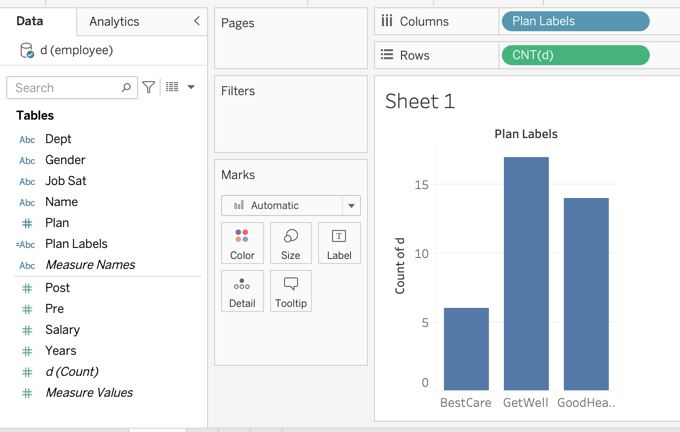Click the d (employee) data source icon
Viewport: 680px width, 432px height.
pos(27,51)
